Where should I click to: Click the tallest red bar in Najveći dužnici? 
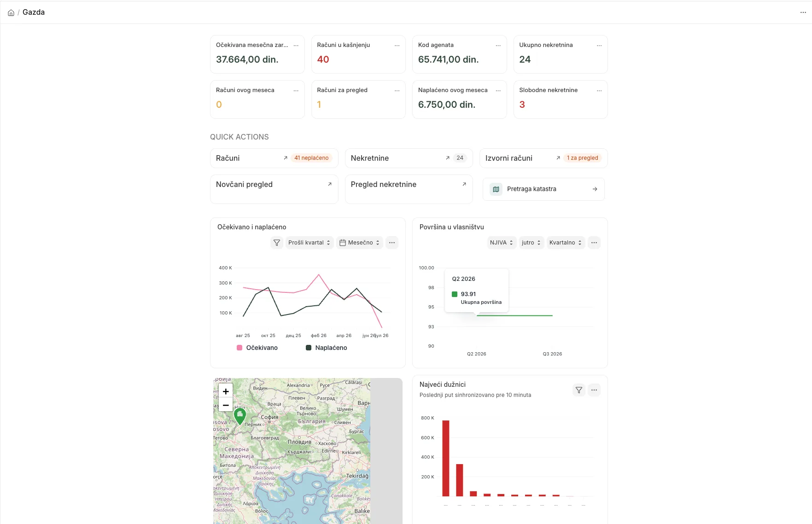445,458
